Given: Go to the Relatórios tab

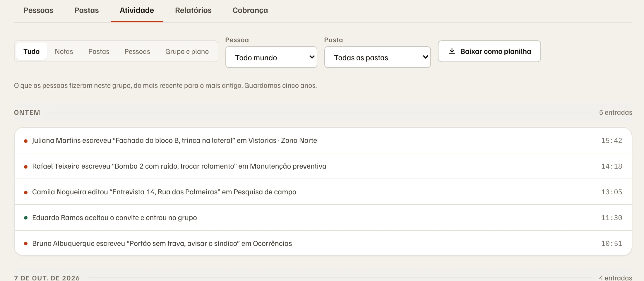Looking at the screenshot, I should [x=193, y=11].
